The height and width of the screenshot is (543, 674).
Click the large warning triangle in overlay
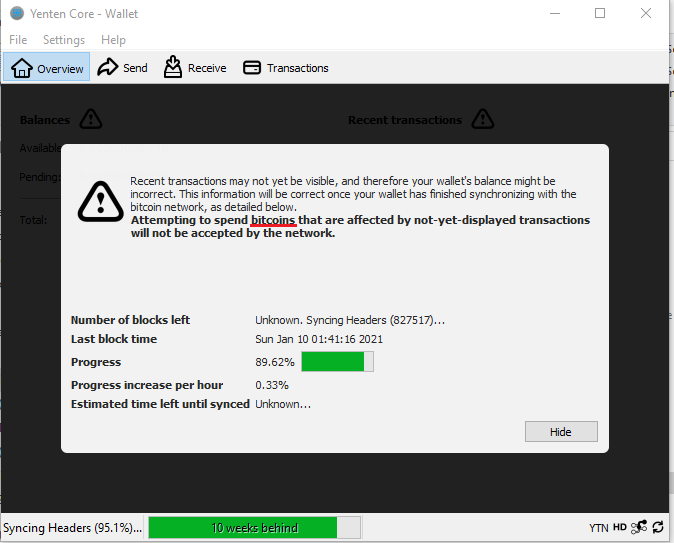101,202
